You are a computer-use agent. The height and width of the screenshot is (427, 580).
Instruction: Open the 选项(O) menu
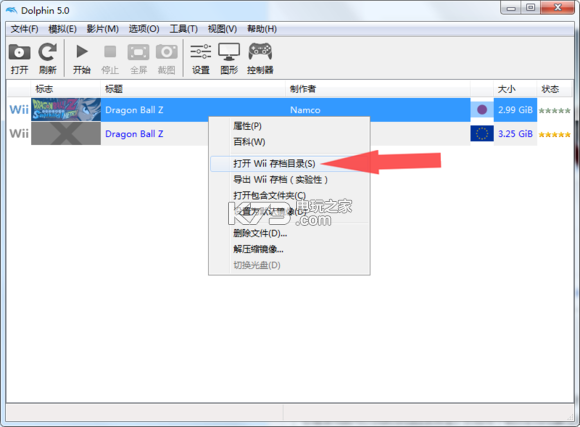click(144, 29)
